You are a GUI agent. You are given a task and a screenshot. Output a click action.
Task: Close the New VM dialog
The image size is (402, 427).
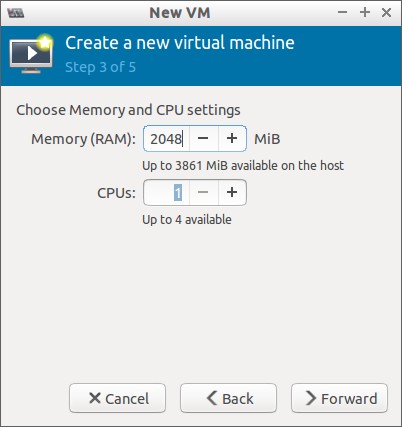click(x=386, y=13)
